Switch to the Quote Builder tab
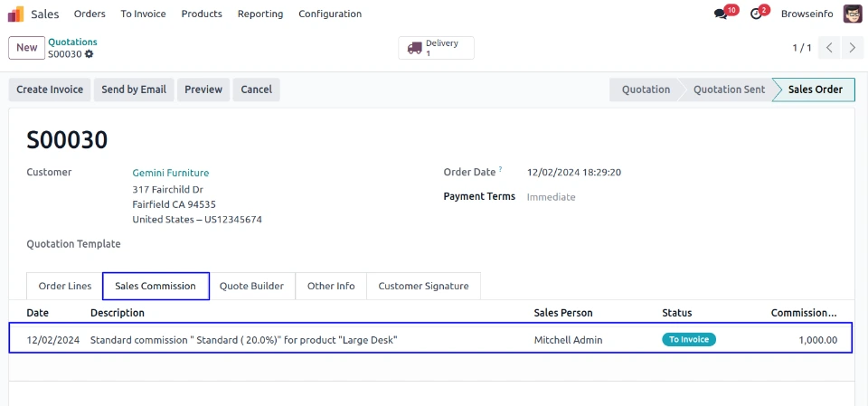 pyautogui.click(x=251, y=286)
